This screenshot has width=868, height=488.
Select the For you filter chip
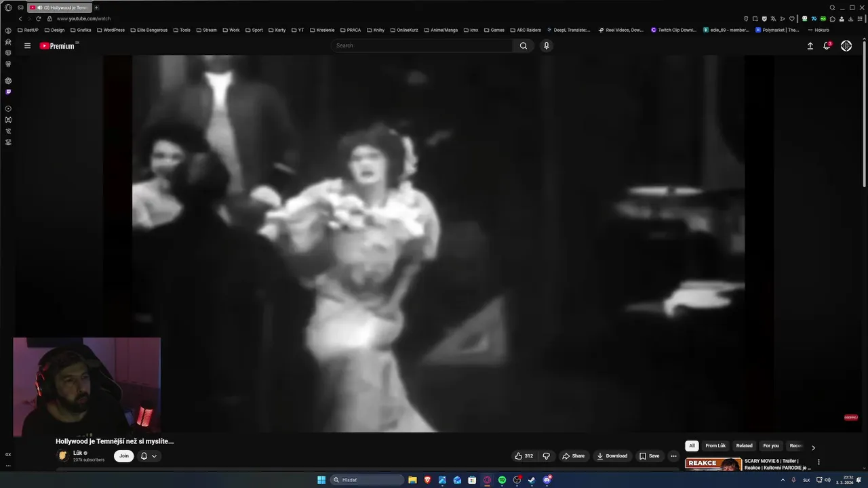(771, 446)
